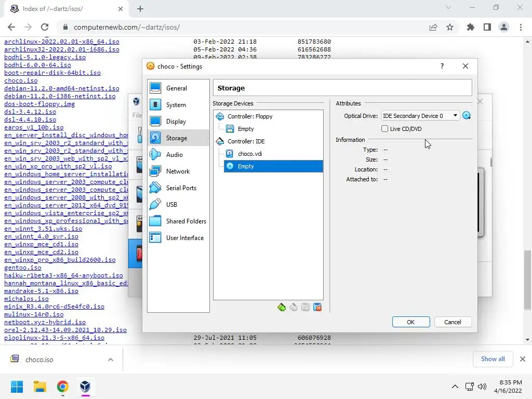Go back in Chrome
This screenshot has width=532, height=399.
point(11,27)
